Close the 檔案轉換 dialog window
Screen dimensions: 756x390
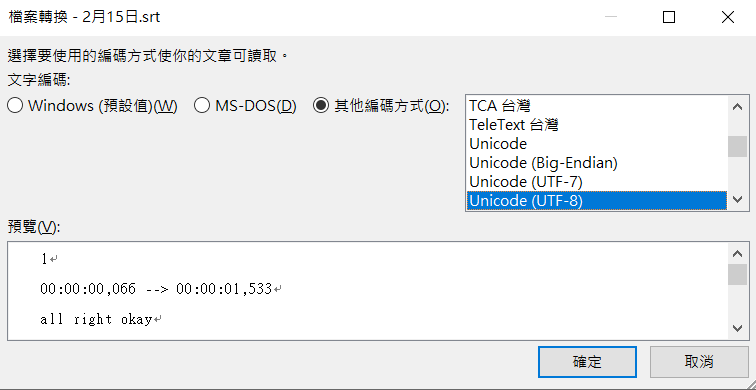click(728, 17)
